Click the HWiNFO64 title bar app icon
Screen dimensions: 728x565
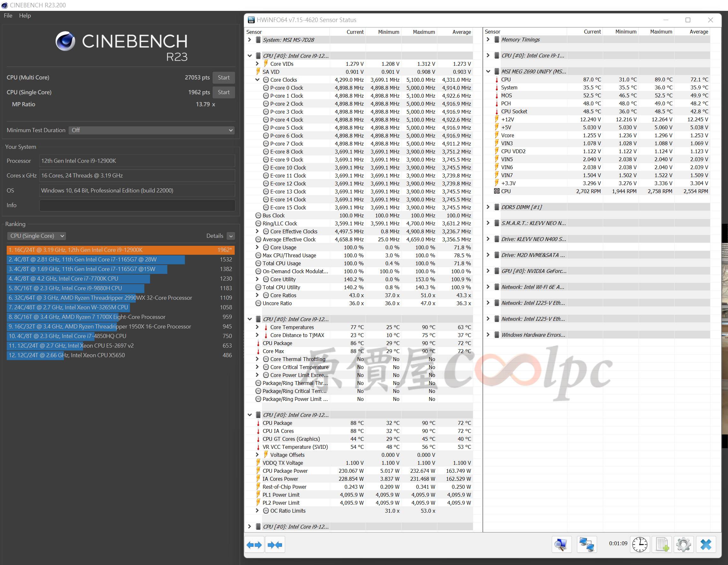(x=251, y=20)
